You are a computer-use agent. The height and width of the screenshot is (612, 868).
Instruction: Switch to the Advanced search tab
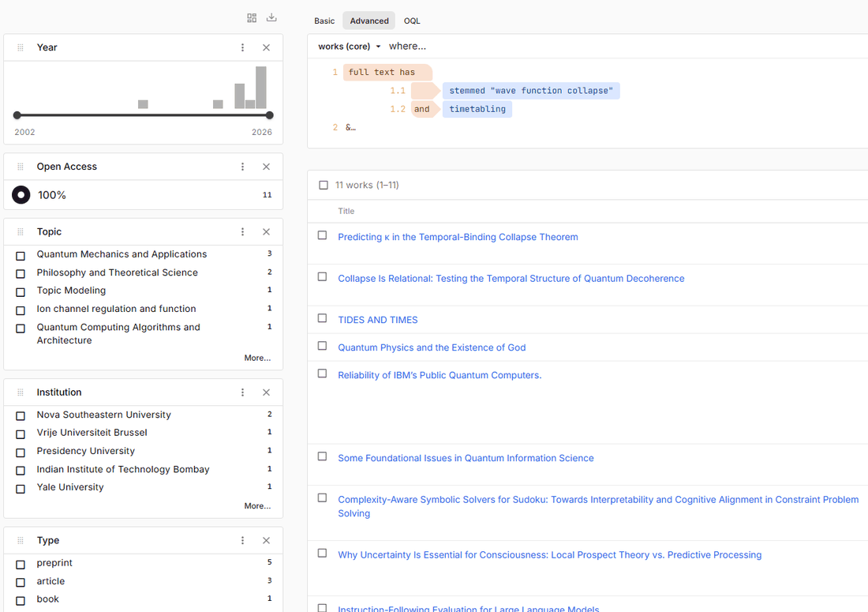click(369, 21)
